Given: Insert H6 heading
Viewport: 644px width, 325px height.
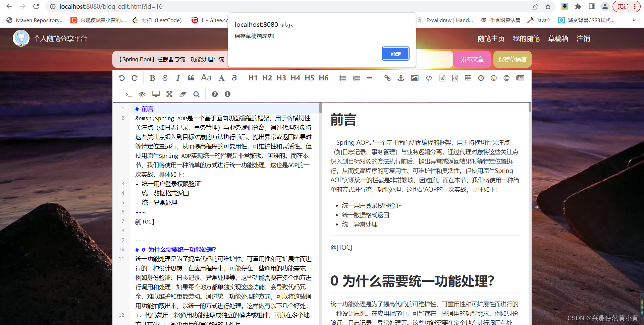Looking at the screenshot, I should (323, 78).
